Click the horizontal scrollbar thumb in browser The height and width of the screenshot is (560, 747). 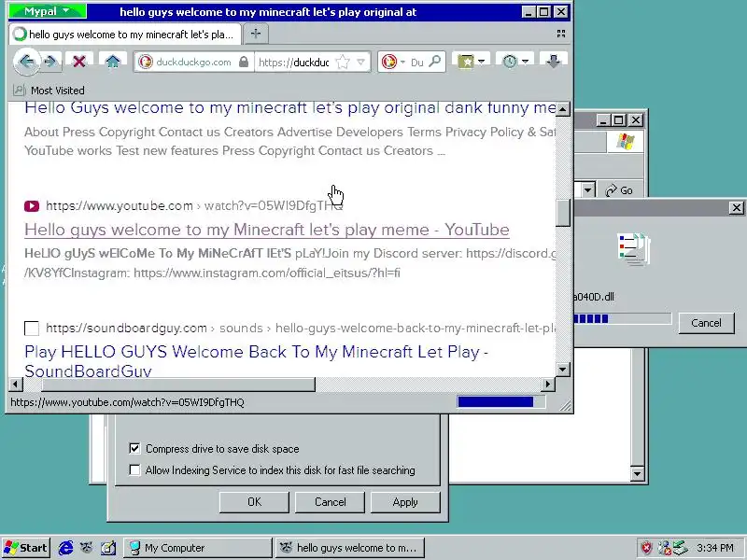coord(178,384)
